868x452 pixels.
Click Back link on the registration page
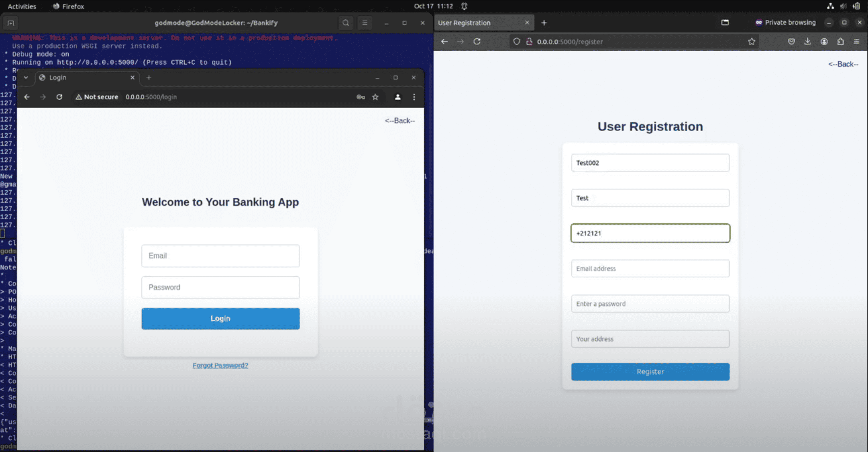coord(843,64)
